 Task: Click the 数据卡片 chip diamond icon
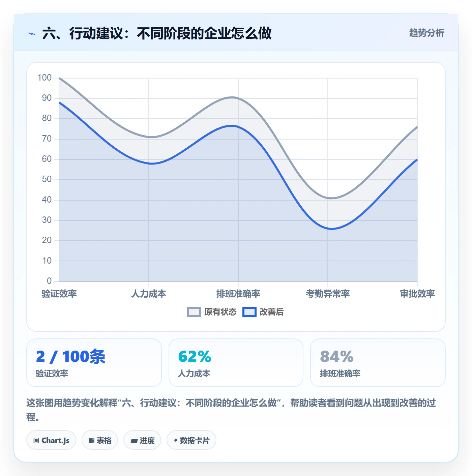176,440
